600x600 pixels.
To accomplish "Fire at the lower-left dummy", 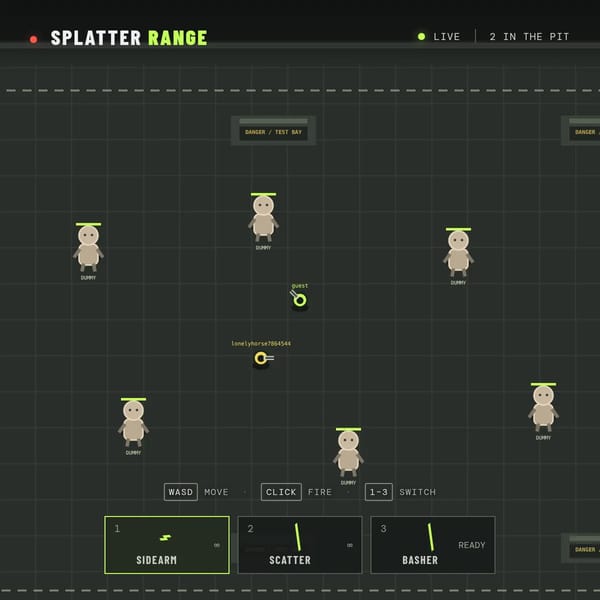I will pos(133,423).
